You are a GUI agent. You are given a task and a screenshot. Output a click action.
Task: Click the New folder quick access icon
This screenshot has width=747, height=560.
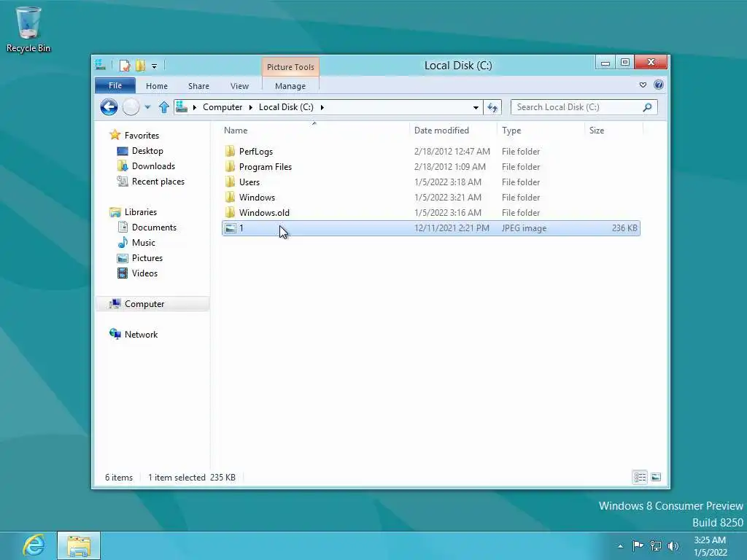(x=141, y=66)
